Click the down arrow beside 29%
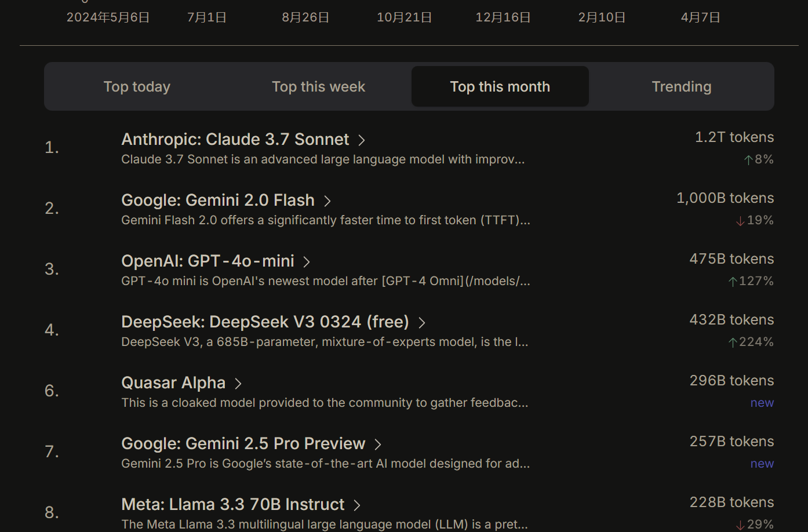Screen dimensions: 808x532 pyautogui.click(x=740, y=525)
